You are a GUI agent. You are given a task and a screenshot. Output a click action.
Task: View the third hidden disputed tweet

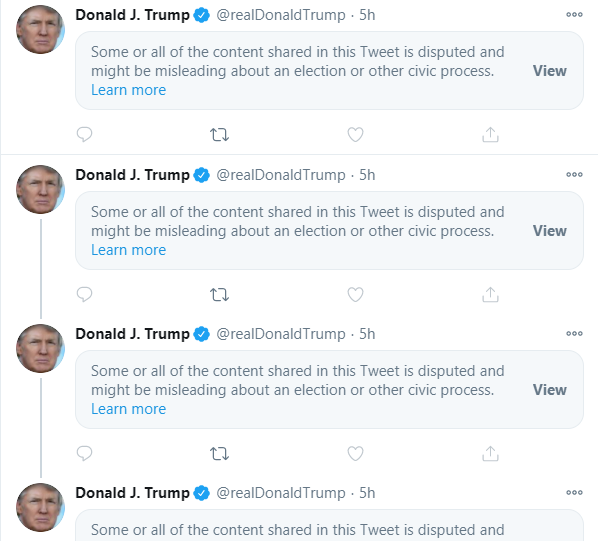(x=550, y=390)
